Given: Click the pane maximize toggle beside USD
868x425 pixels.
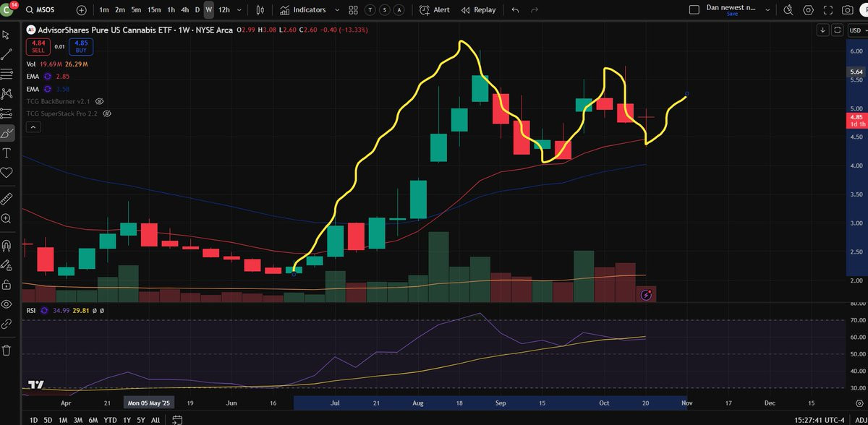Looking at the screenshot, I should 838,30.
